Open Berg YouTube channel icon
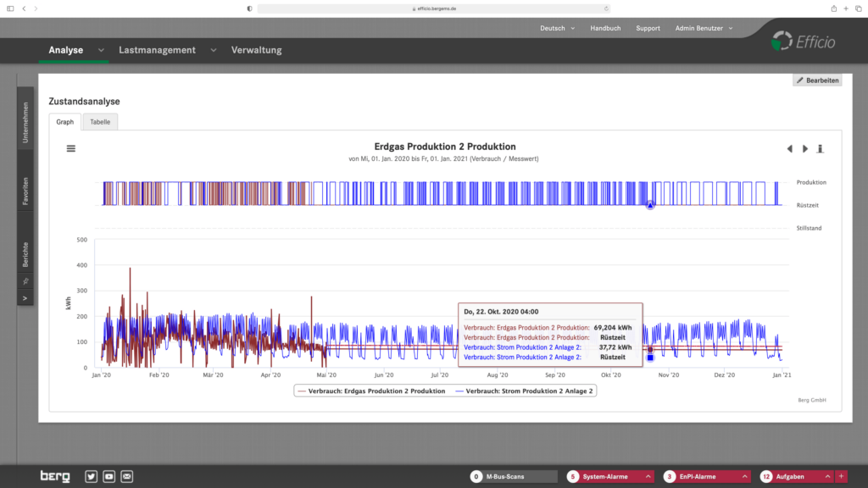This screenshot has height=488, width=868. click(x=108, y=476)
